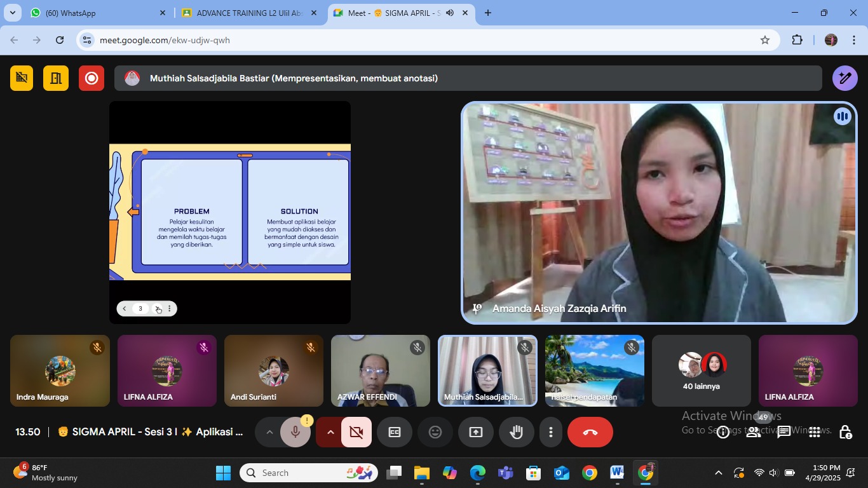This screenshot has height=488, width=868.
Task: Click the red recording indicator button
Action: pos(92,78)
